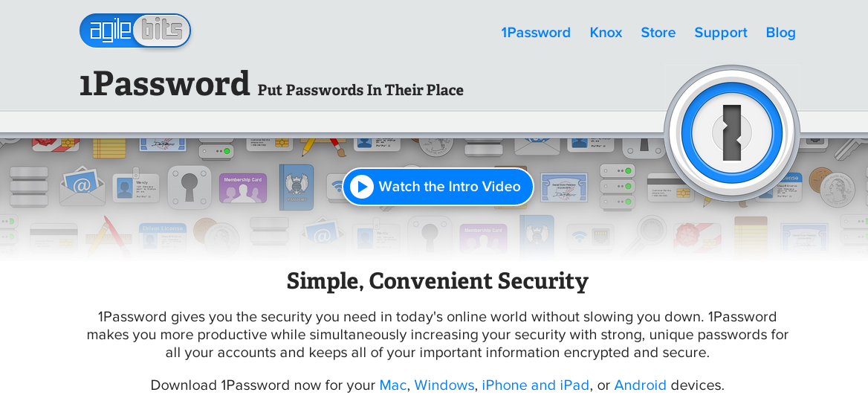Image resolution: width=868 pixels, height=401 pixels.
Task: Click the large 1Password keyhole logo
Action: pos(732,133)
